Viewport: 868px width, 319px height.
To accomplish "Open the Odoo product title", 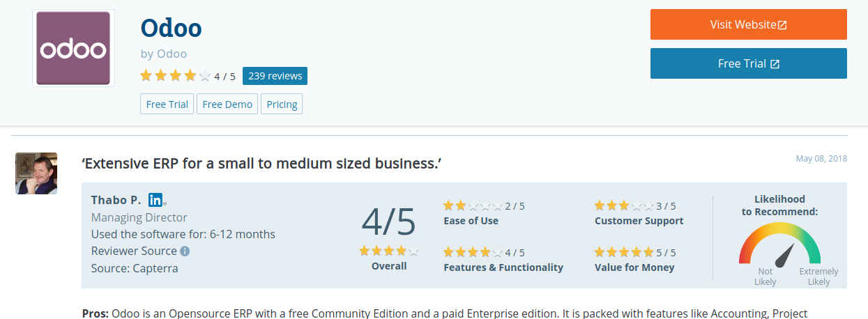I will point(172,28).
